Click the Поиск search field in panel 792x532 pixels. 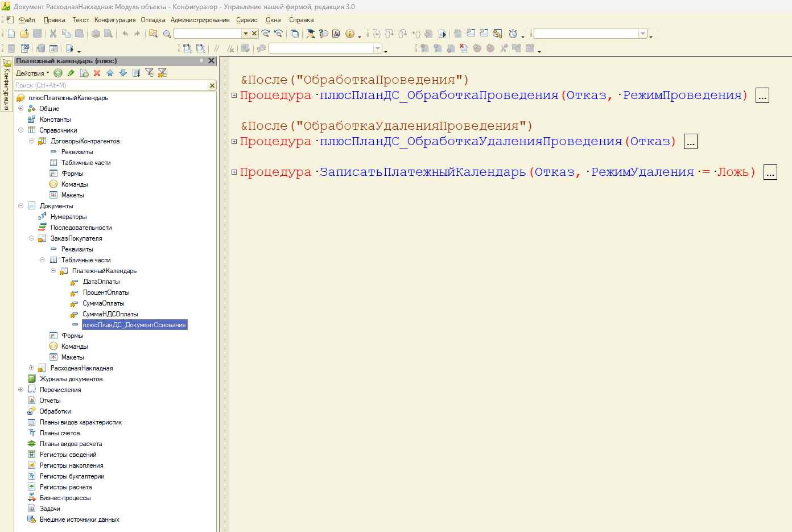[x=111, y=85]
